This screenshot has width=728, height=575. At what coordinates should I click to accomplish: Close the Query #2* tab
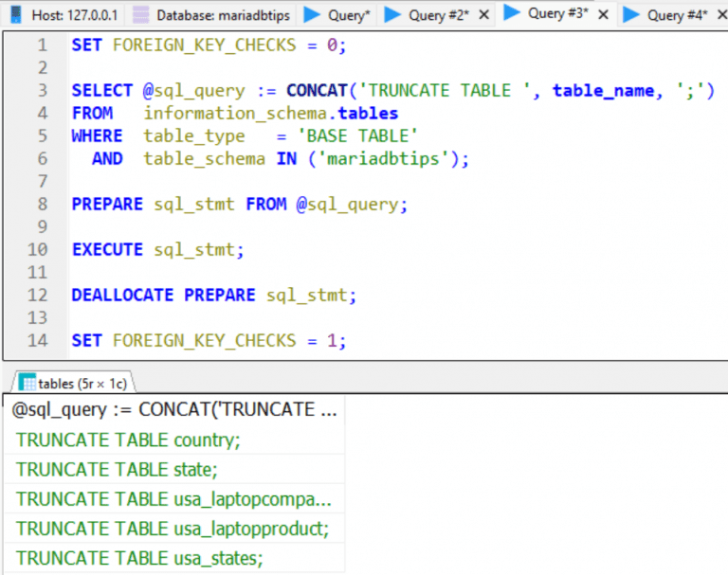[484, 15]
